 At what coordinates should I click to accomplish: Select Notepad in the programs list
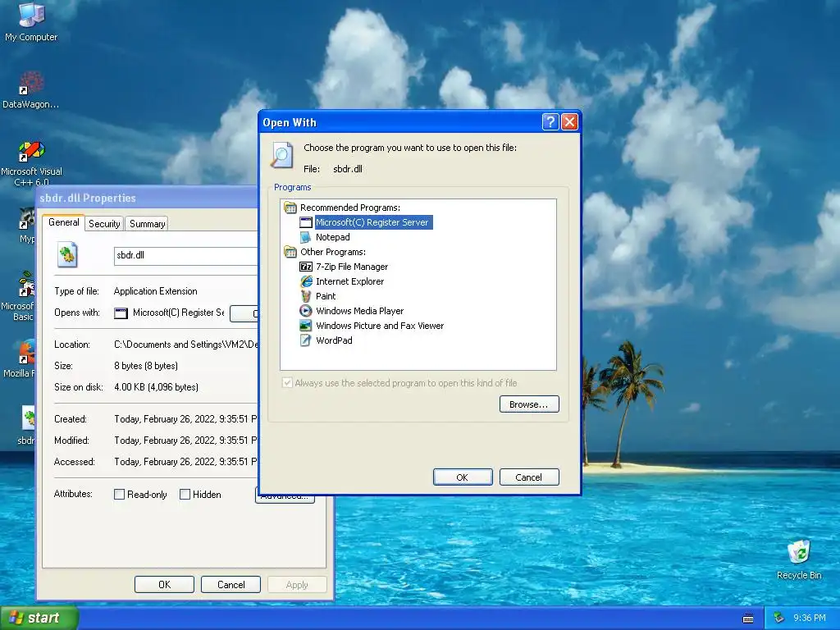pyautogui.click(x=333, y=237)
